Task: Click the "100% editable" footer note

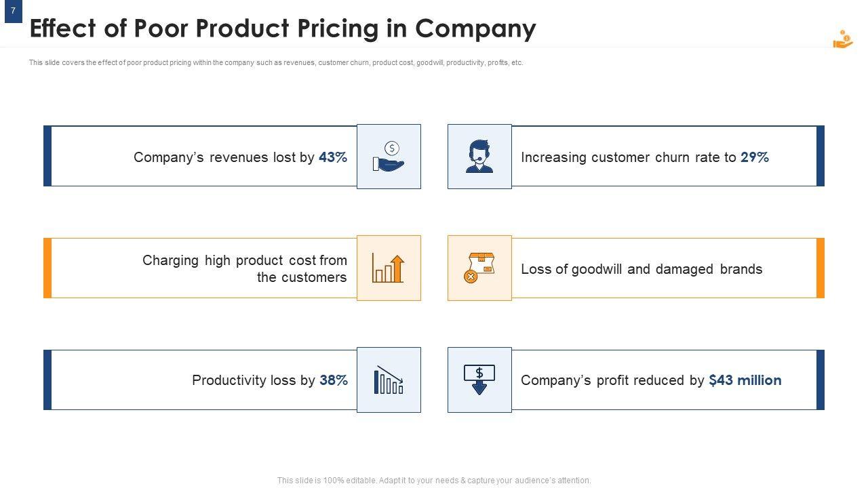Action: 434,480
